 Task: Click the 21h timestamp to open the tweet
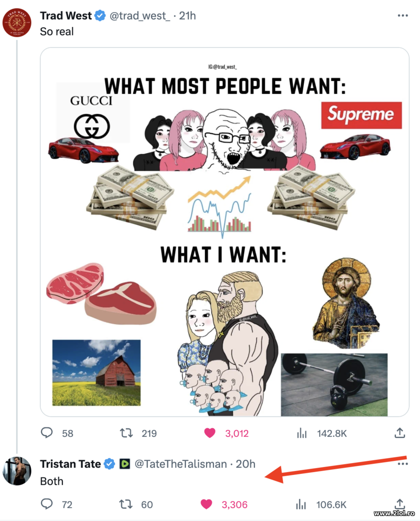[x=186, y=16]
